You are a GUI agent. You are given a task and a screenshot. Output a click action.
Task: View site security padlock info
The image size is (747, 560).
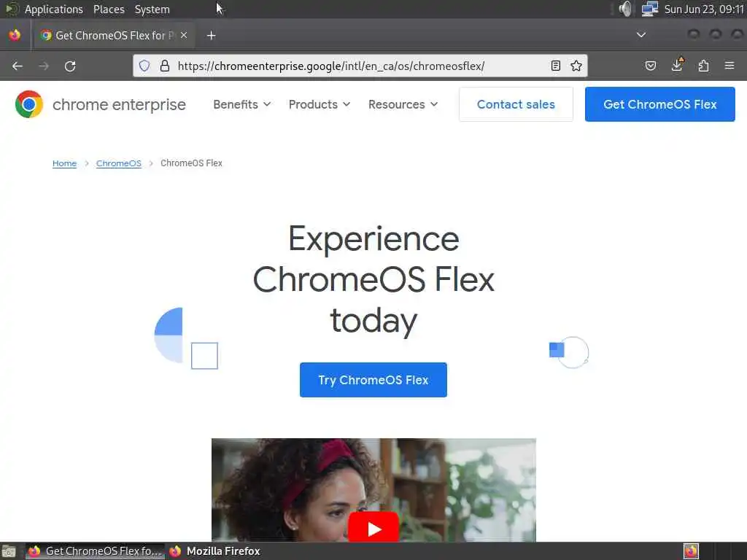(x=165, y=66)
